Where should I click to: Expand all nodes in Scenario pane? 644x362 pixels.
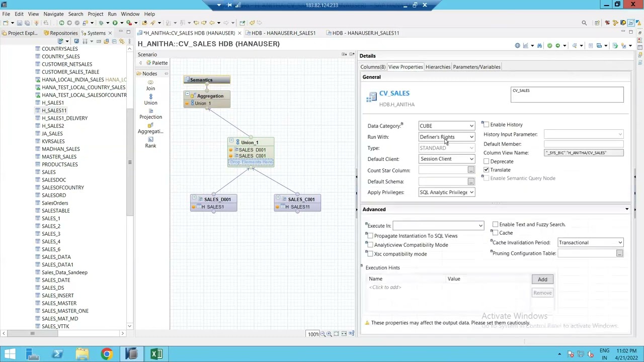point(344,54)
